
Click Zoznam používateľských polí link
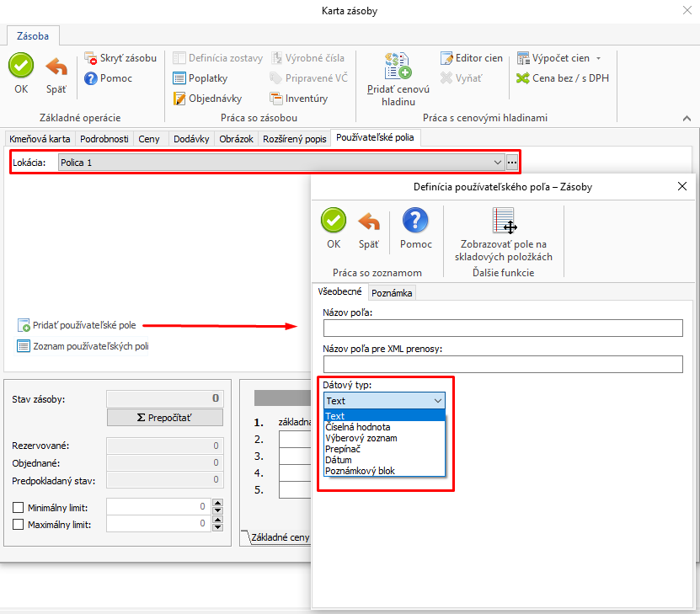pos(90,345)
